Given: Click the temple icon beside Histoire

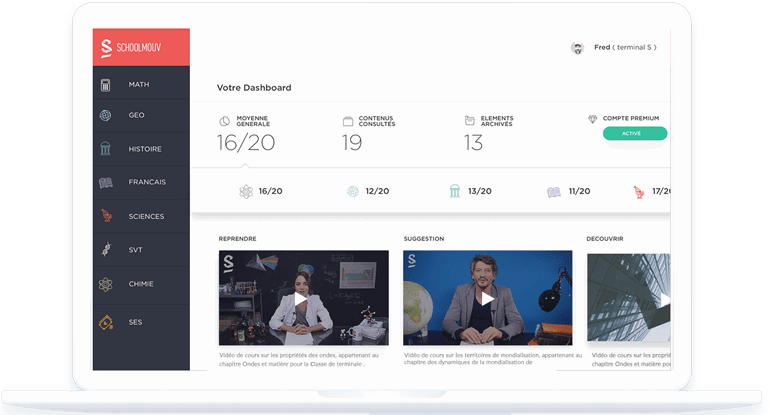Looking at the screenshot, I should [x=105, y=149].
